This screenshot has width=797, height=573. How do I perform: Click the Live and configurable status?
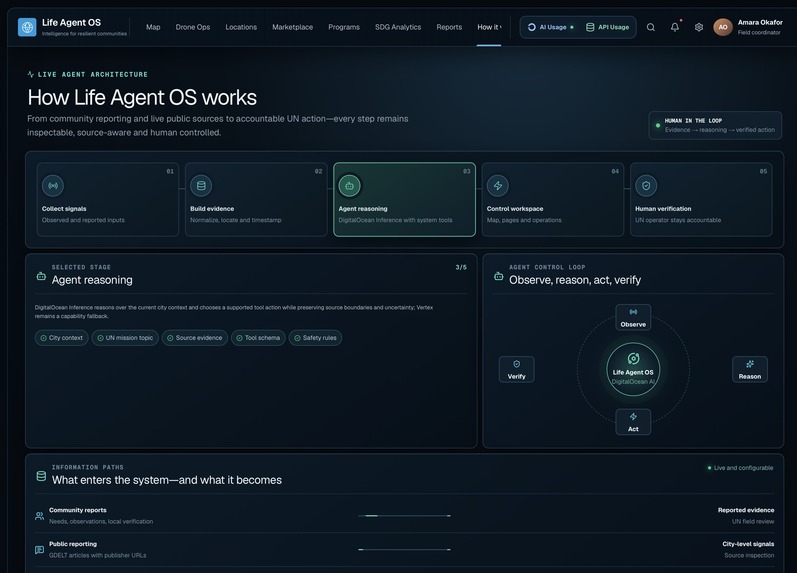pyautogui.click(x=740, y=468)
